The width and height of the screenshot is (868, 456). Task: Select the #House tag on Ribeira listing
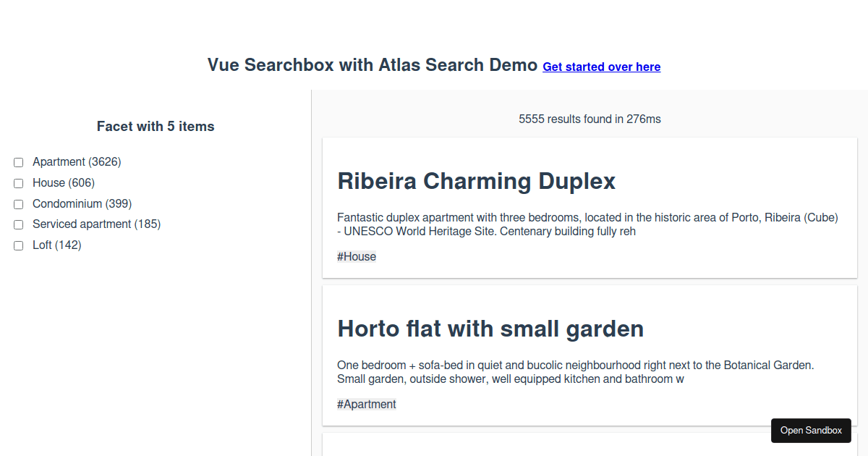(356, 256)
